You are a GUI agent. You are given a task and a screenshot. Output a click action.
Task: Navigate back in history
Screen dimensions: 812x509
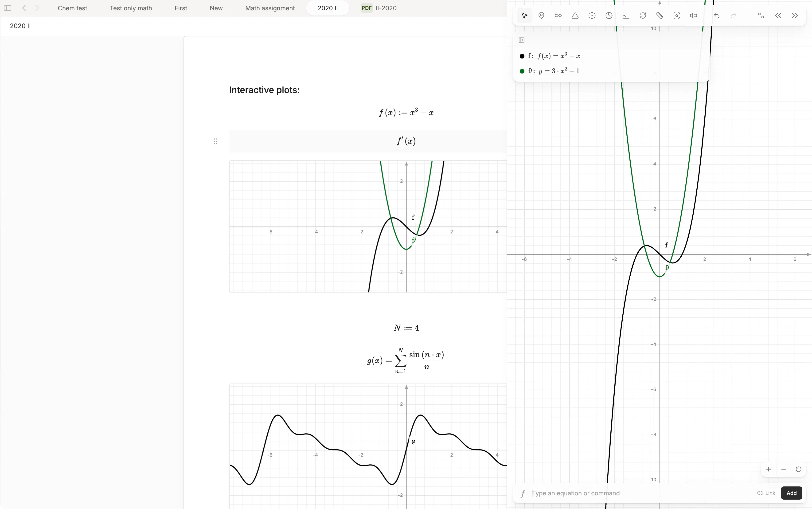point(24,8)
